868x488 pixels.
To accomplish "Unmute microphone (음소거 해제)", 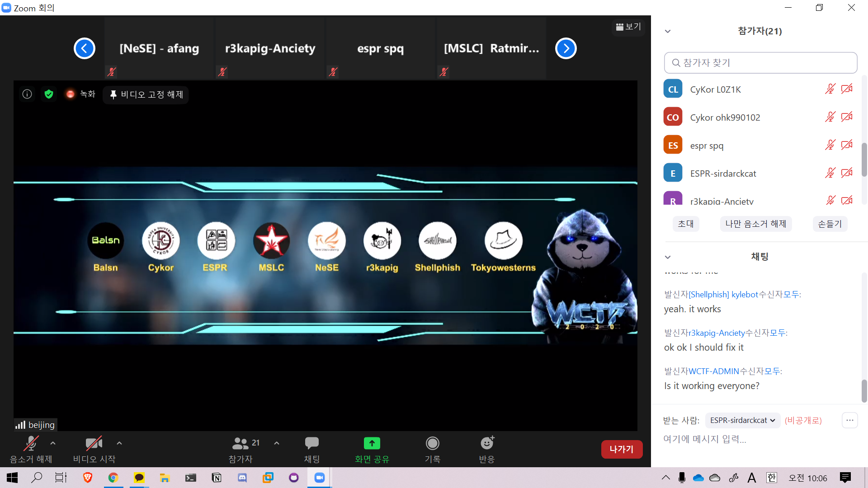I will [31, 444].
